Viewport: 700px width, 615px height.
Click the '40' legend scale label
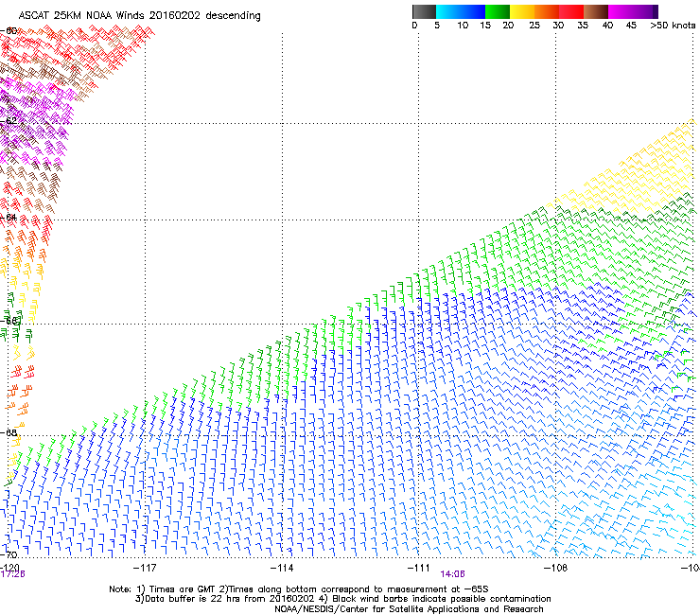click(607, 26)
